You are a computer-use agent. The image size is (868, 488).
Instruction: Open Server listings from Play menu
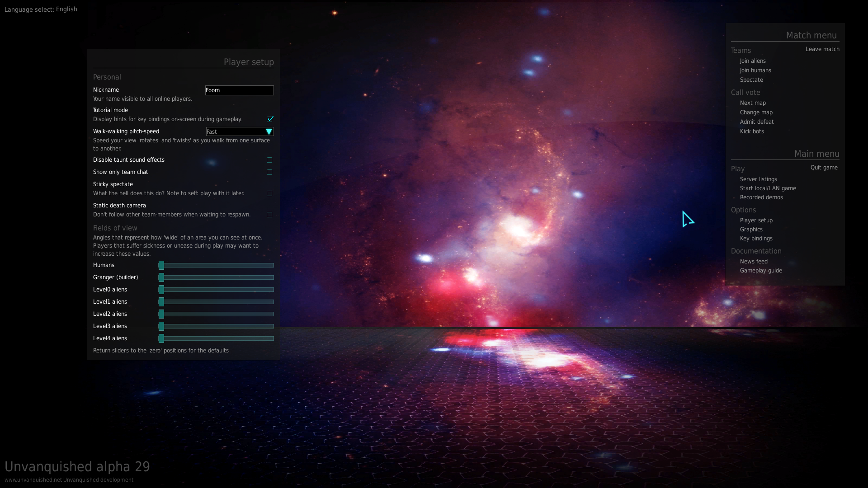(x=758, y=179)
